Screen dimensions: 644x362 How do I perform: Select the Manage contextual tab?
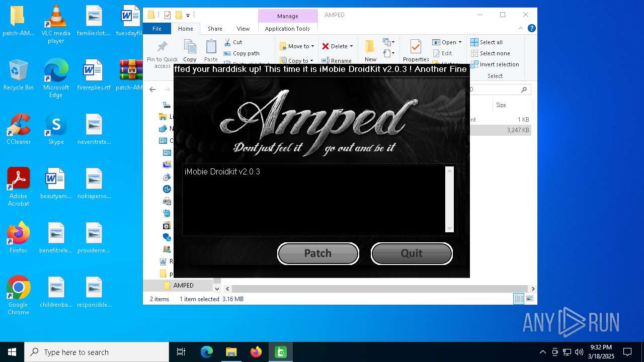pos(287,16)
